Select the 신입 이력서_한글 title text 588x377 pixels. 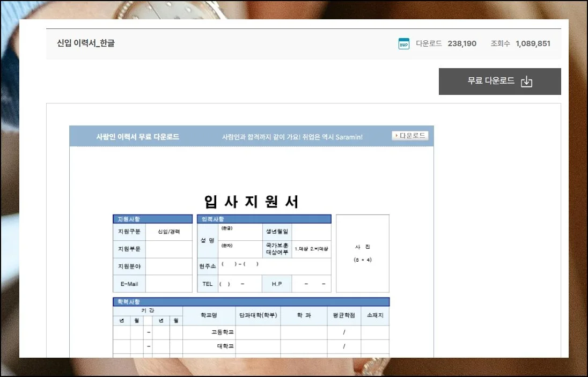click(x=86, y=43)
